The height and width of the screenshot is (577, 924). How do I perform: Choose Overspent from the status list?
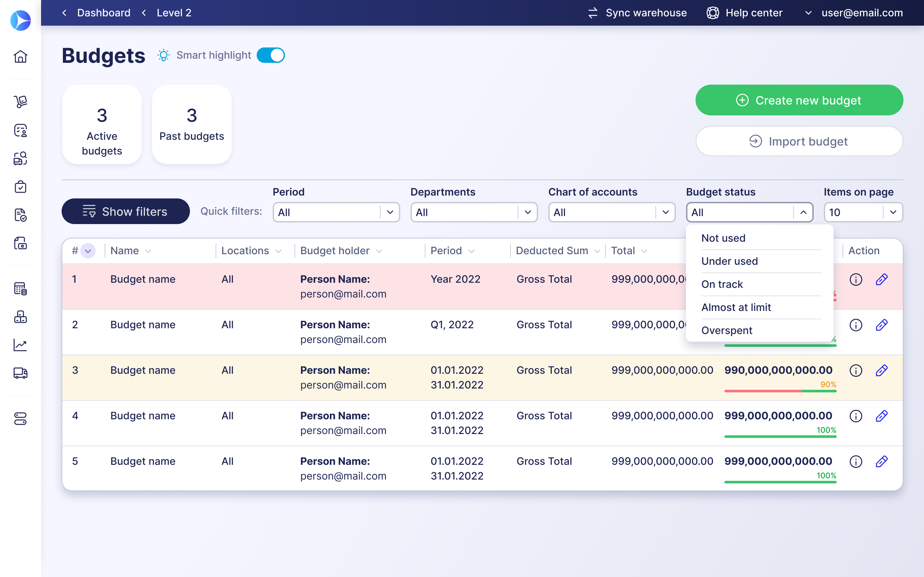click(727, 330)
